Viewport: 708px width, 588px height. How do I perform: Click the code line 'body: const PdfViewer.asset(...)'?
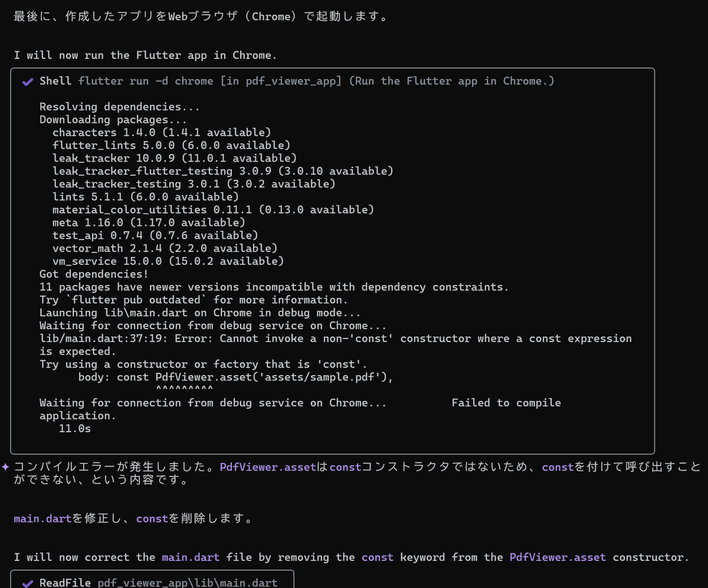pyautogui.click(x=235, y=377)
